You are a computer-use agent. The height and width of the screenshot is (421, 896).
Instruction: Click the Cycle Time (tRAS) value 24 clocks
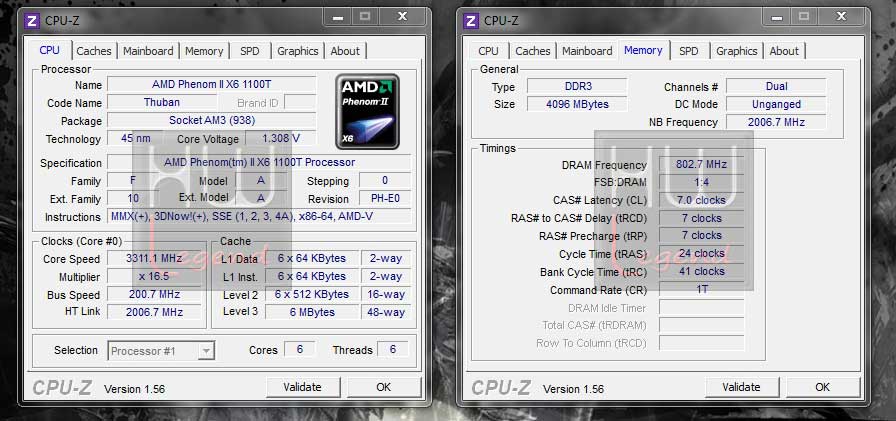click(702, 253)
